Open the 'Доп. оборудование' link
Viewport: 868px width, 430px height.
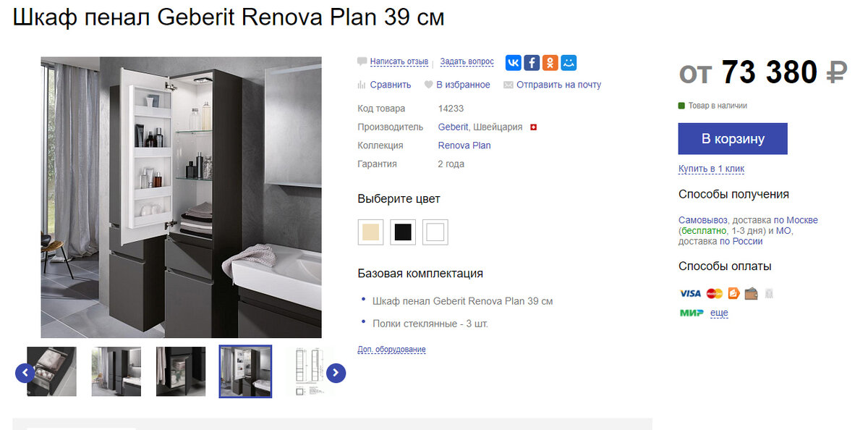(x=391, y=350)
